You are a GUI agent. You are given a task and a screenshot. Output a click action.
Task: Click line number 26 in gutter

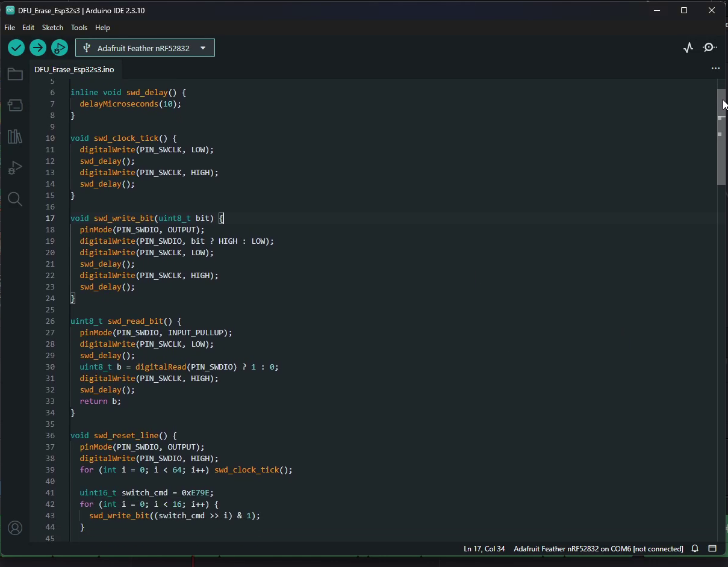point(50,321)
